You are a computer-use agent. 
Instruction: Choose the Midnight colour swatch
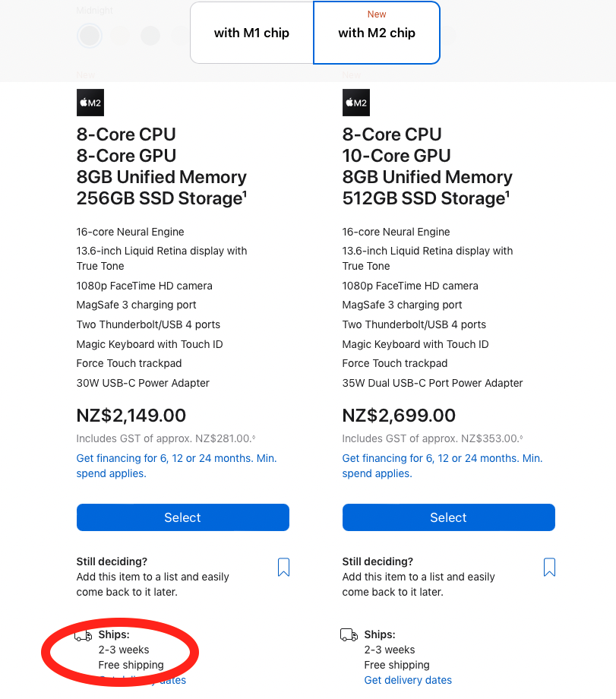[x=90, y=36]
